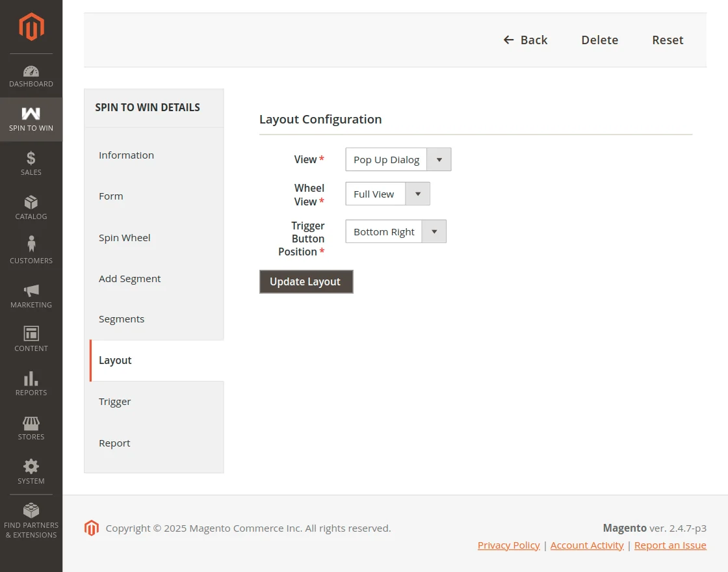Click the Magento ver. 2.4.7-p3 text
Screen dimensions: 728x572
tap(655, 528)
